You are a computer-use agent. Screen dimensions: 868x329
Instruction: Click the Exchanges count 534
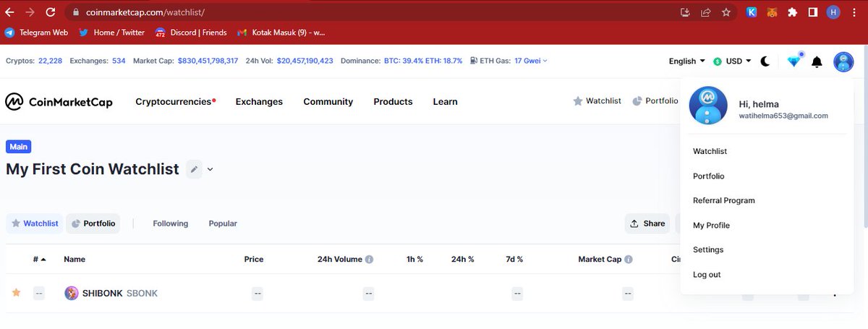119,61
